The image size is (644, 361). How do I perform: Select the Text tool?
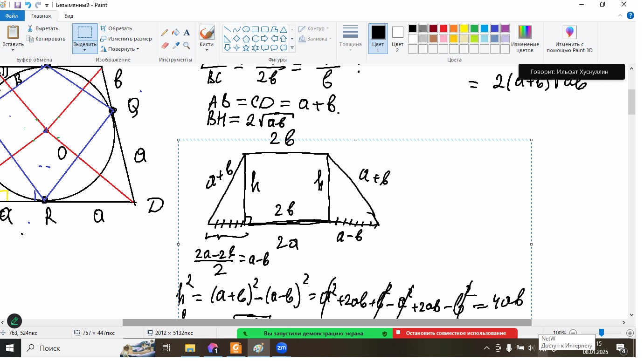(x=187, y=33)
